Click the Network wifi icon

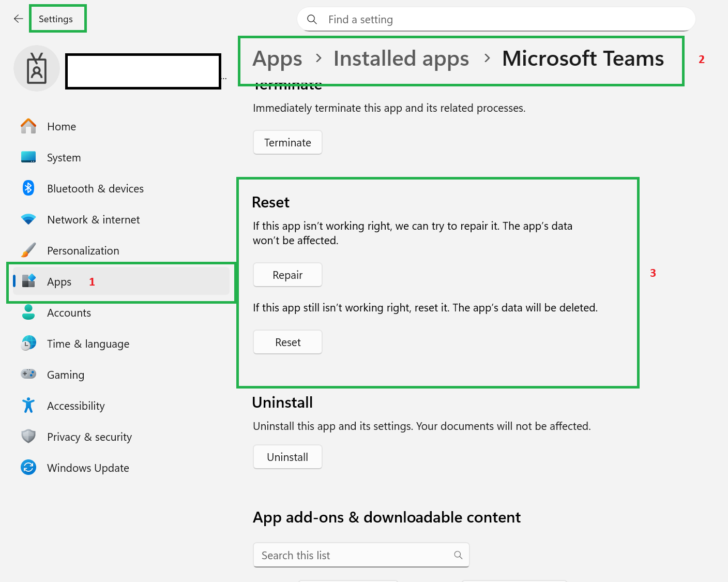[28, 219]
